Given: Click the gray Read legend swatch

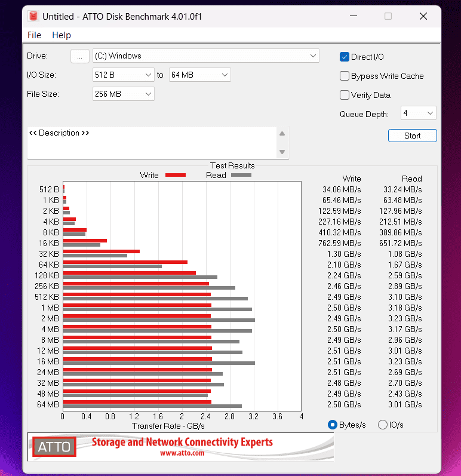Looking at the screenshot, I should coord(241,175).
